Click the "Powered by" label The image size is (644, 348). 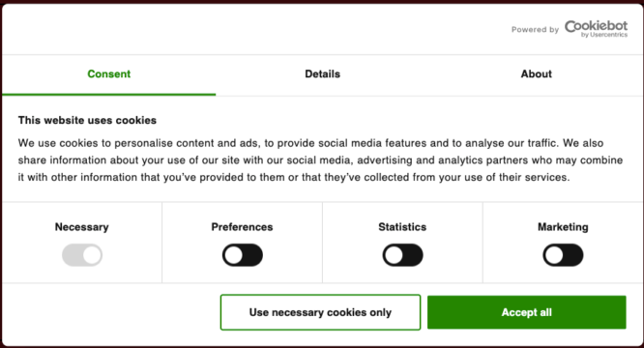coord(535,30)
